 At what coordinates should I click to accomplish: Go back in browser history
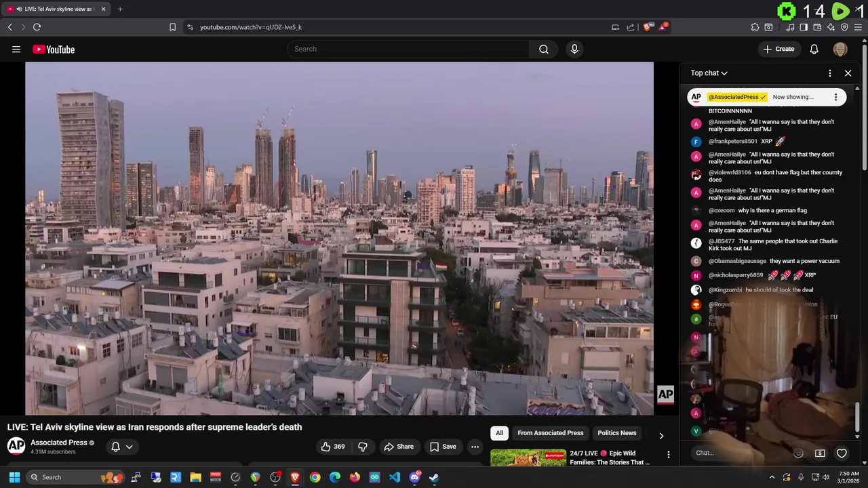pyautogui.click(x=9, y=27)
